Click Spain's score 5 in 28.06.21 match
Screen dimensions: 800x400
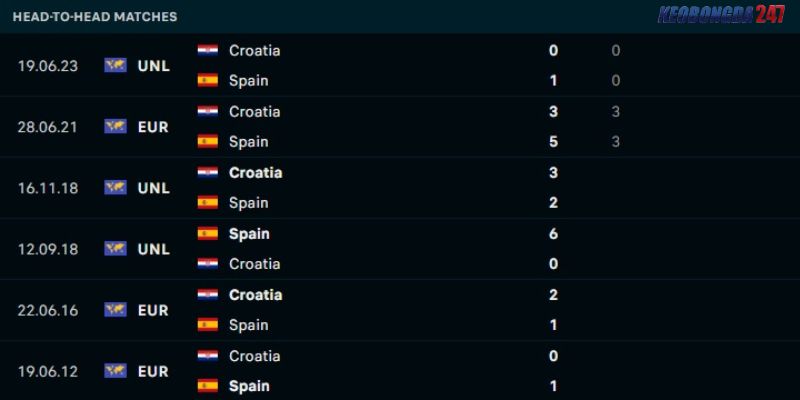554,142
